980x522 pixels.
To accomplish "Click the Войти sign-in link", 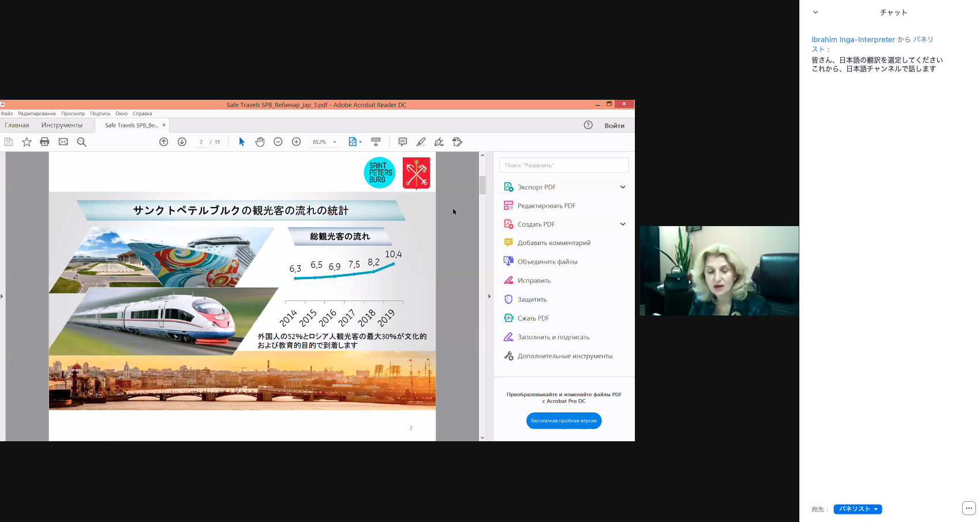I will [614, 126].
